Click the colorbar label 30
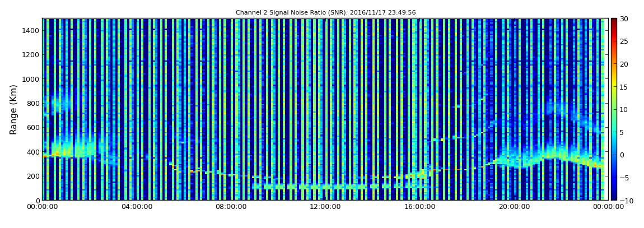 tap(624, 19)
